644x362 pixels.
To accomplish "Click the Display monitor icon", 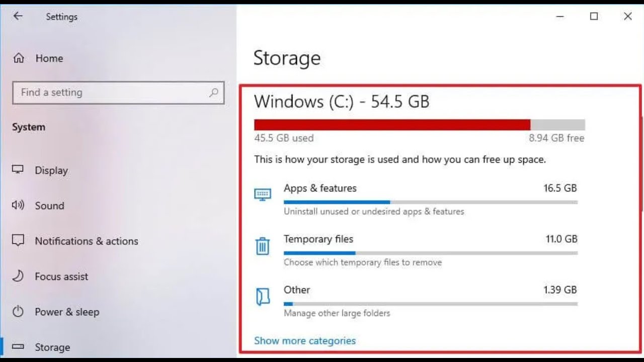I will 18,170.
